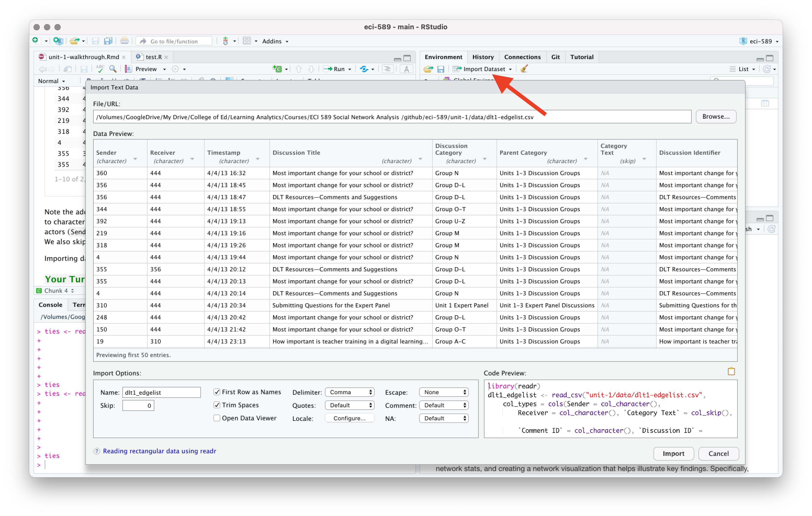Click the spell check ABC icon in the editor
Image resolution: width=812 pixels, height=516 pixels.
[x=100, y=69]
